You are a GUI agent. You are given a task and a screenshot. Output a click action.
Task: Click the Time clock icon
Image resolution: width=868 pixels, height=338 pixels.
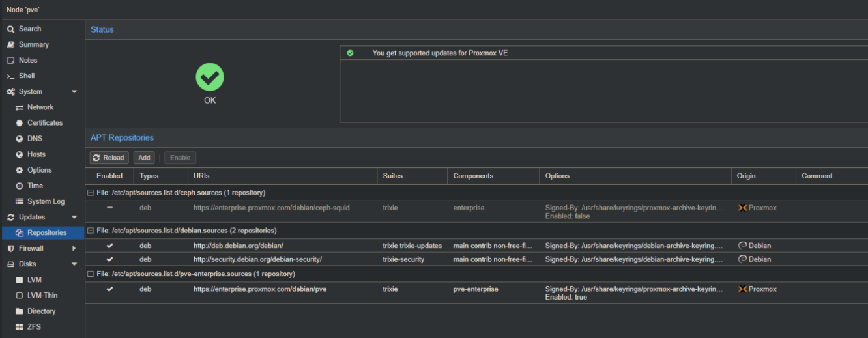pos(20,186)
